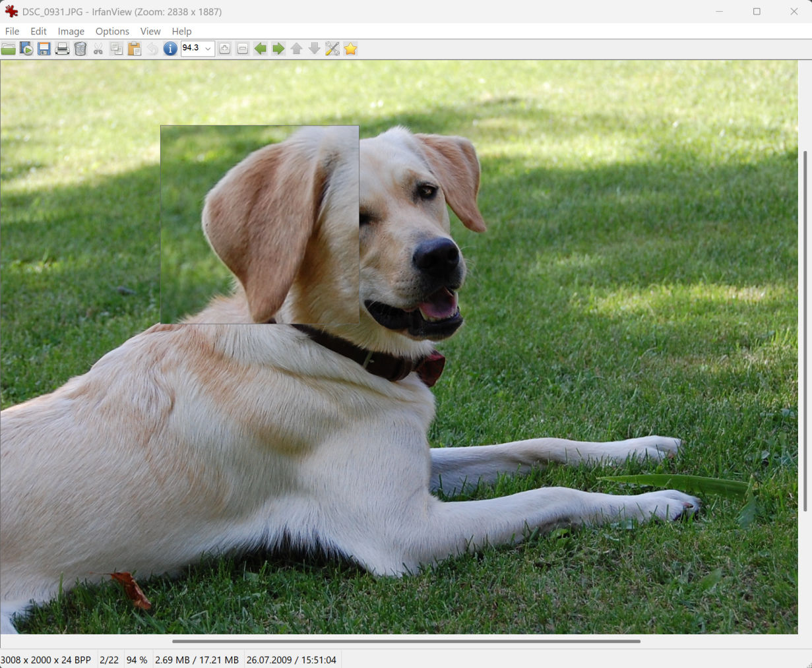Screen dimensions: 812x668
Task: Go to next image with right green arrow
Action: click(278, 49)
